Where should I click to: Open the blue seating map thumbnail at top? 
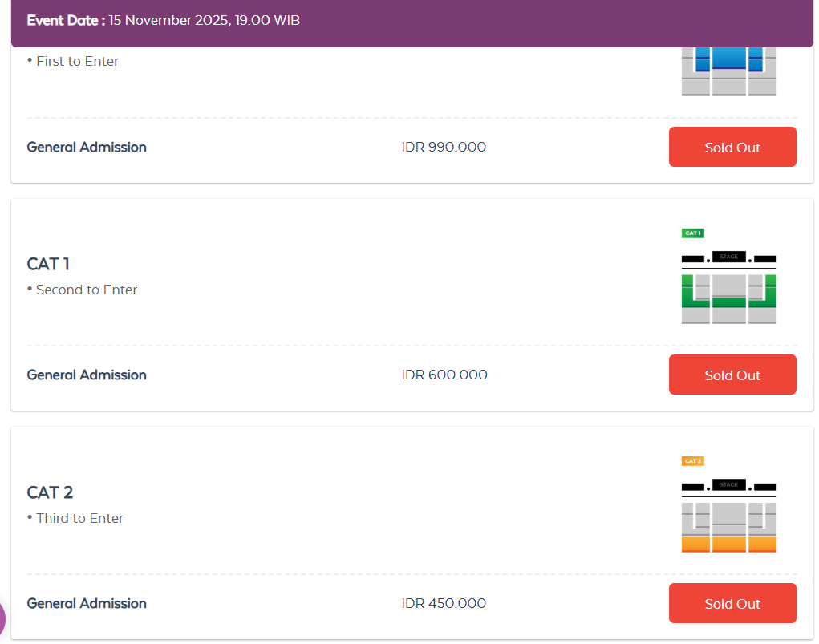729,71
